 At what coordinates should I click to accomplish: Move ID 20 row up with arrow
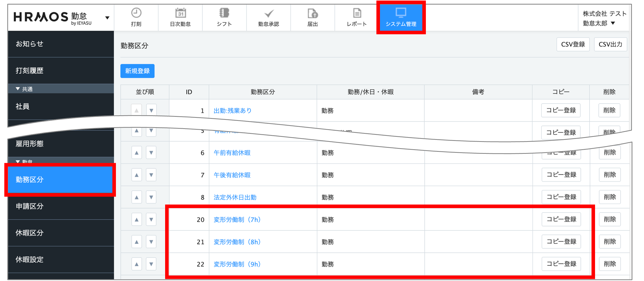click(x=136, y=219)
